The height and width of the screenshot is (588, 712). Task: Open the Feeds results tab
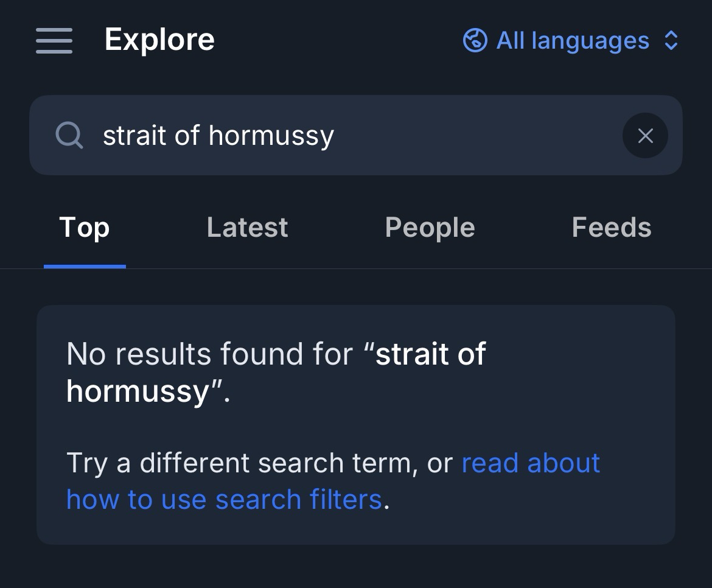click(x=611, y=228)
